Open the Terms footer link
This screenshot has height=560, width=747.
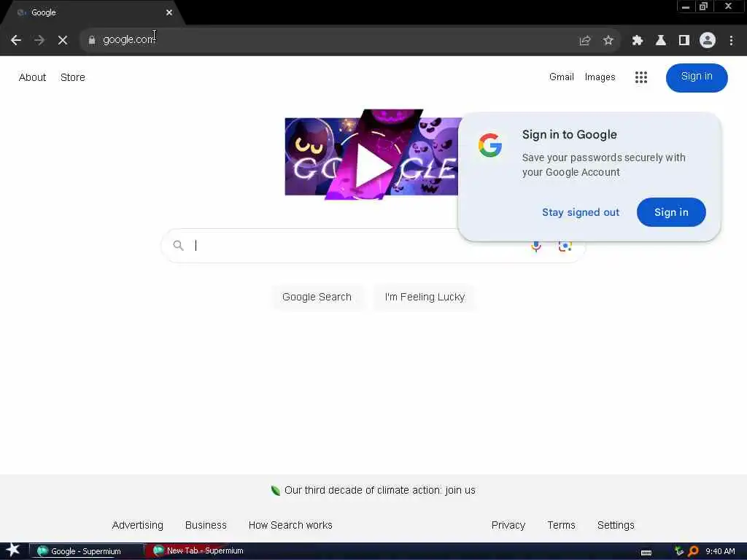click(x=561, y=525)
